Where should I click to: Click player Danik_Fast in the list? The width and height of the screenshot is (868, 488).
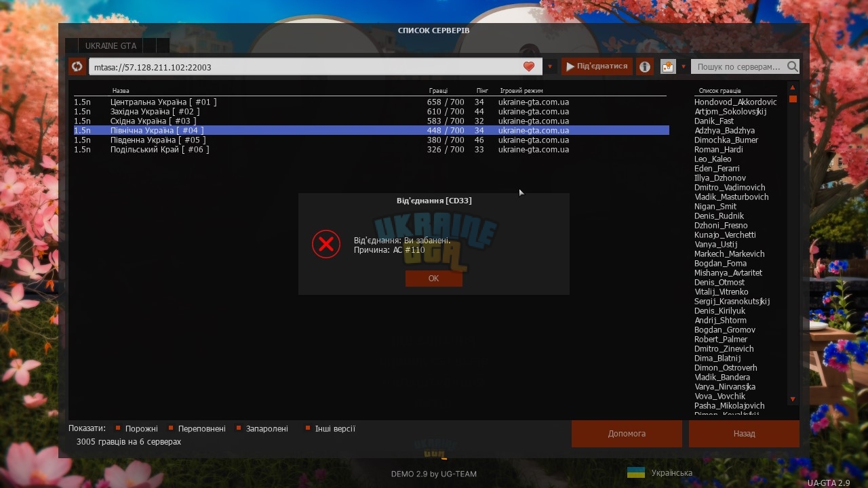pyautogui.click(x=714, y=121)
